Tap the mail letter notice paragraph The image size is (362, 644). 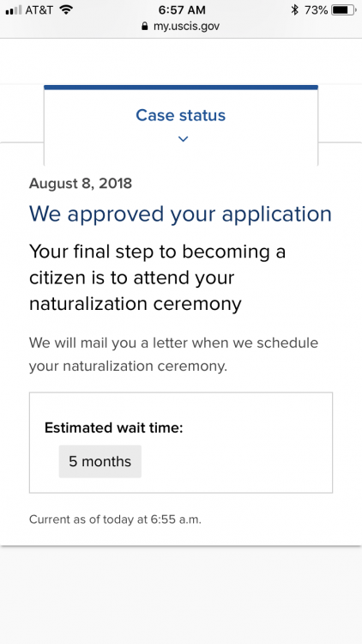(x=173, y=354)
